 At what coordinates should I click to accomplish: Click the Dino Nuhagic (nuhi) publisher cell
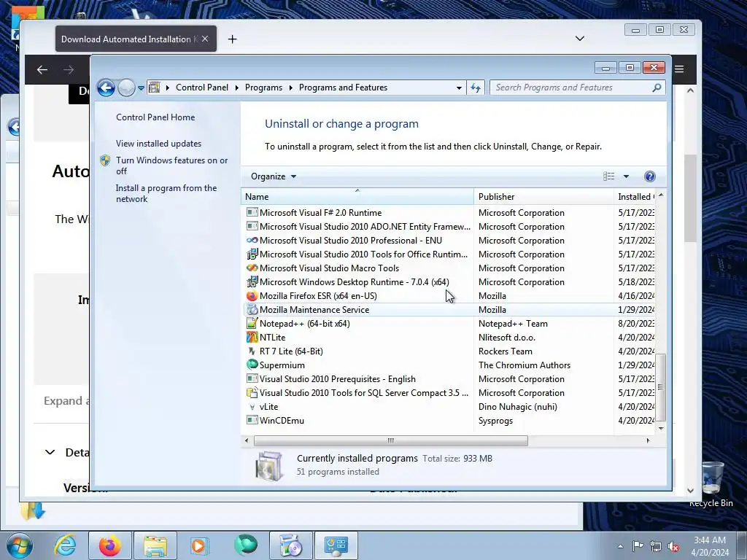coord(518,407)
